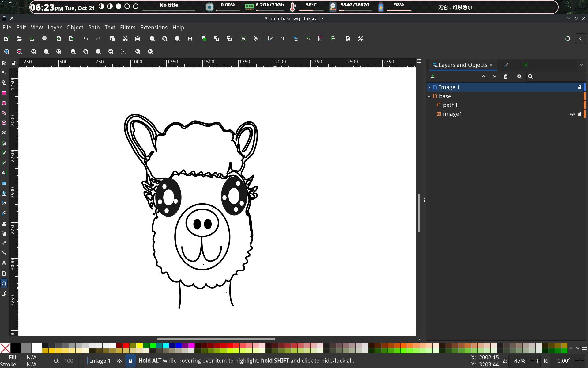Screen dimensions: 588x368
Task: Select the Eraser tool
Action: pos(4,243)
